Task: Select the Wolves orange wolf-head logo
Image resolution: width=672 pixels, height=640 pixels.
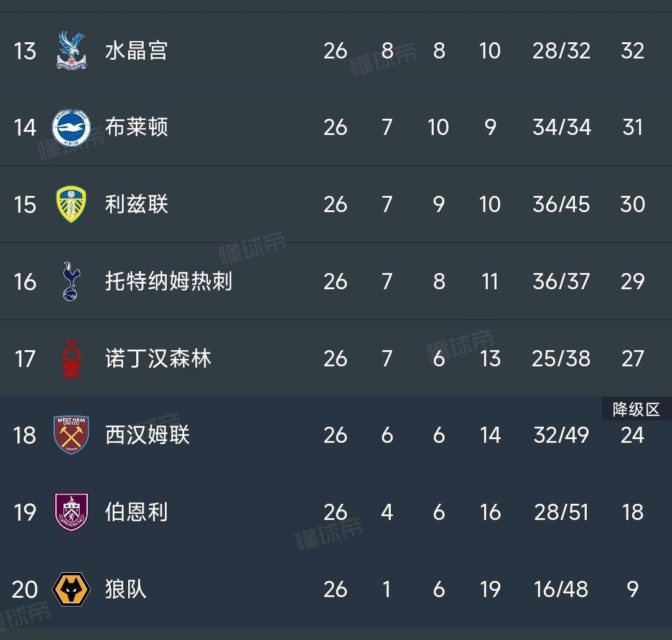Action: (71, 589)
